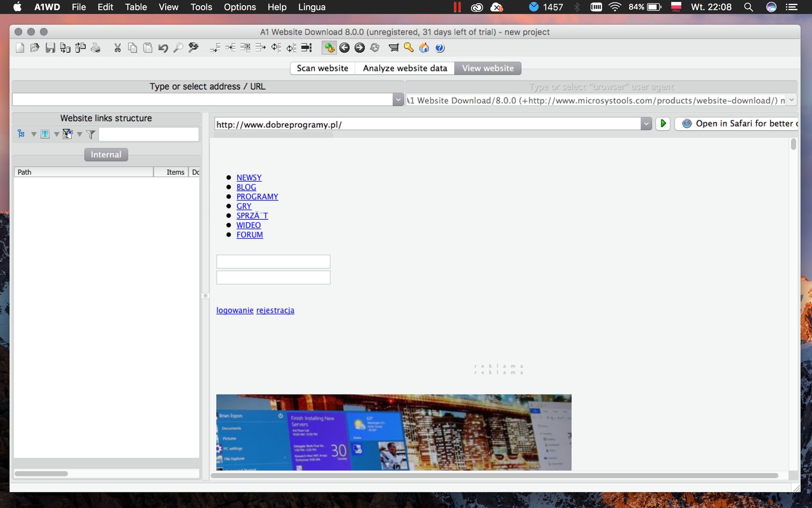
Task: Click the printer icon in toolbar
Action: pyautogui.click(x=95, y=48)
